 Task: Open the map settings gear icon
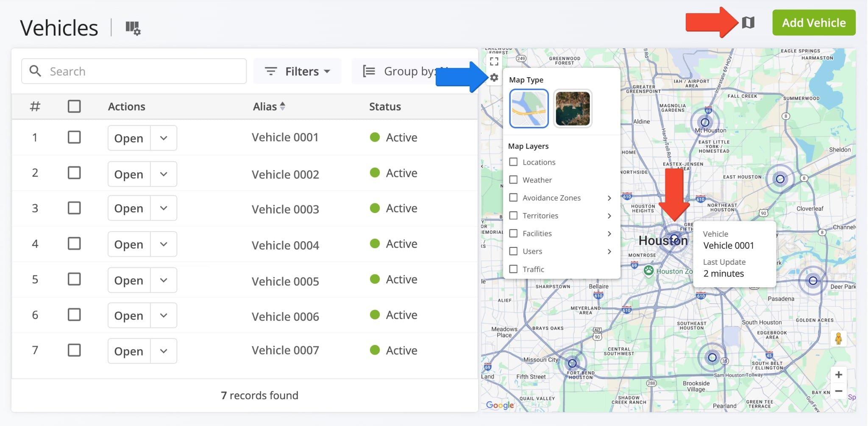coord(494,78)
